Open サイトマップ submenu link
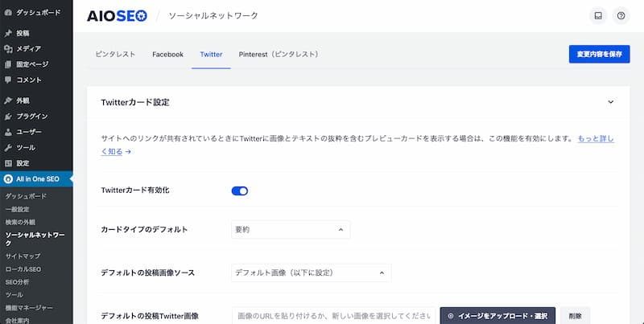 pyautogui.click(x=23, y=256)
